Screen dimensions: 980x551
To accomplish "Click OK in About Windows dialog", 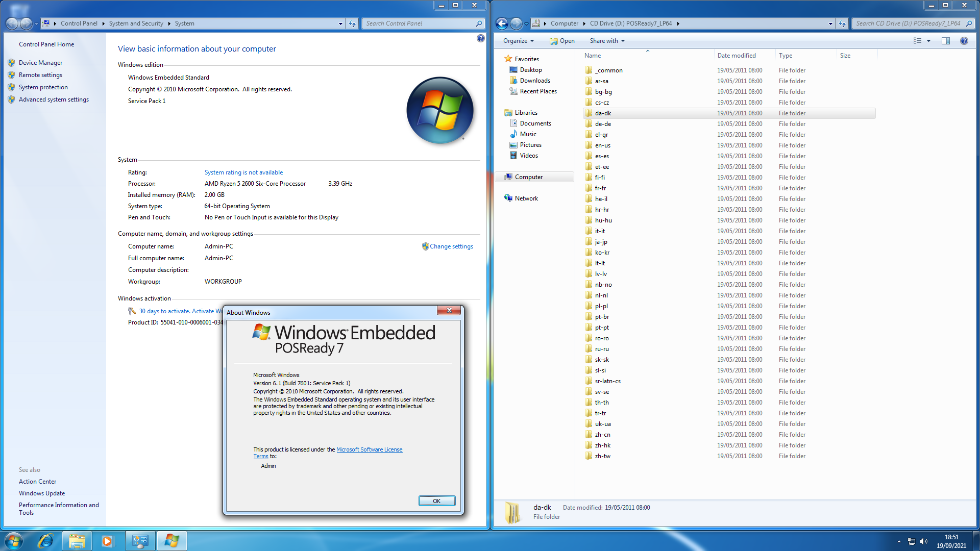I will pos(436,501).
